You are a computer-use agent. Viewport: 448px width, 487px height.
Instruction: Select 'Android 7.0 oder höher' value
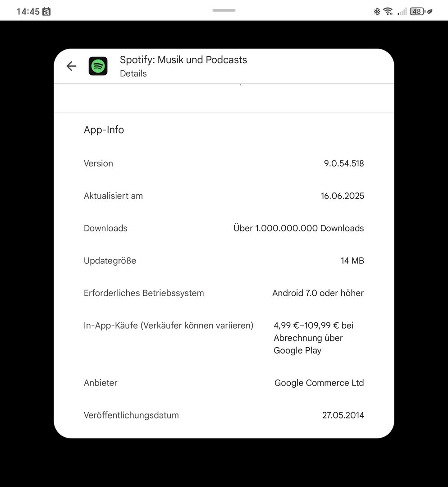tap(318, 293)
